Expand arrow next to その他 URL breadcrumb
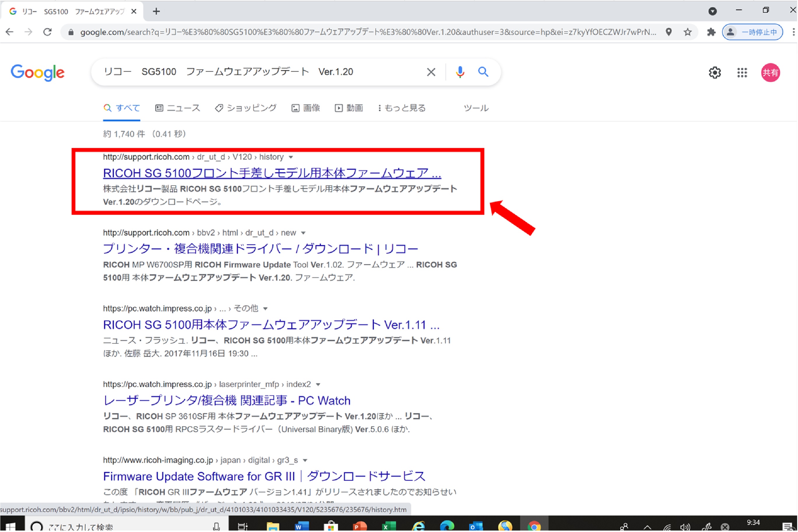Image resolution: width=798 pixels, height=532 pixels. click(265, 309)
